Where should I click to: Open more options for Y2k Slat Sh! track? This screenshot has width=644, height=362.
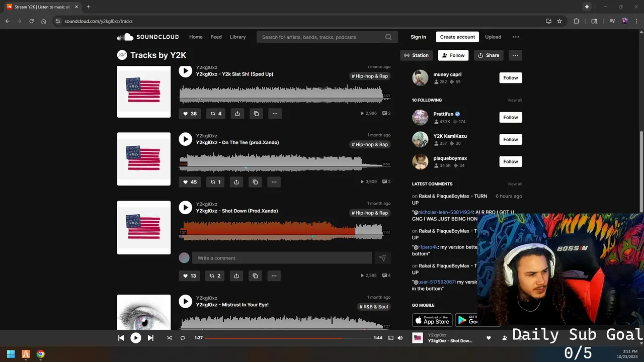tap(275, 114)
